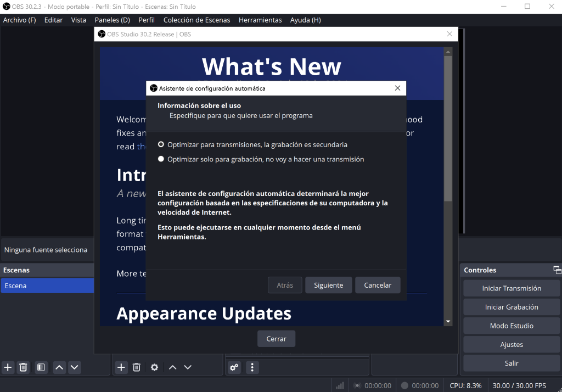Click Siguiente in the configuration wizard
The image size is (562, 392).
328,285
